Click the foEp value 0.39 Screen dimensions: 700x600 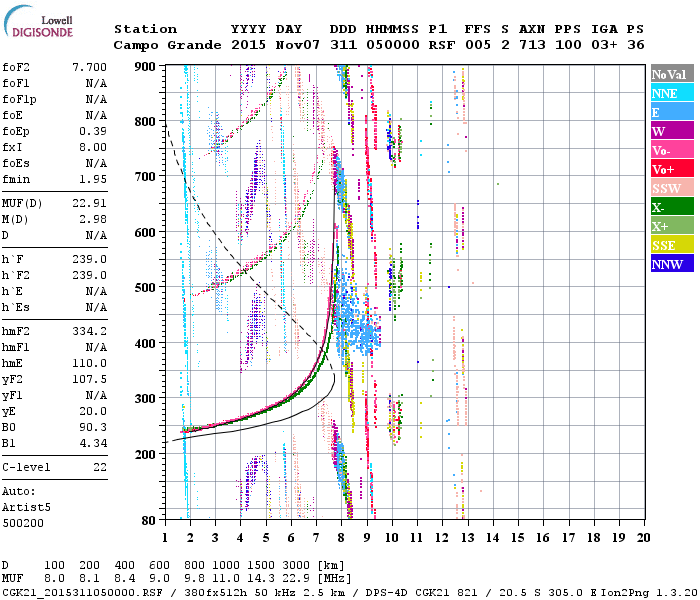(93, 131)
